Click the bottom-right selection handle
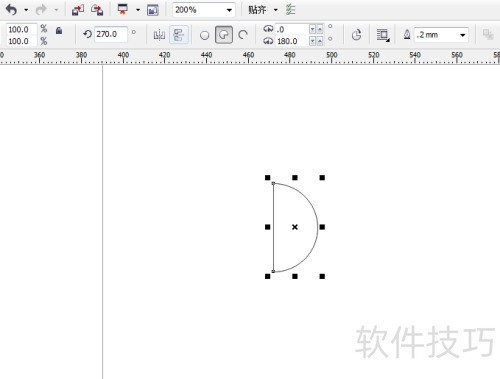500x379 pixels. pyautogui.click(x=322, y=276)
